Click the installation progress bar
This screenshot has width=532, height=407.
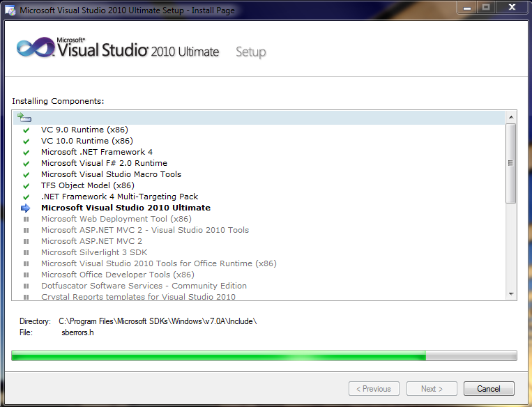coord(264,355)
